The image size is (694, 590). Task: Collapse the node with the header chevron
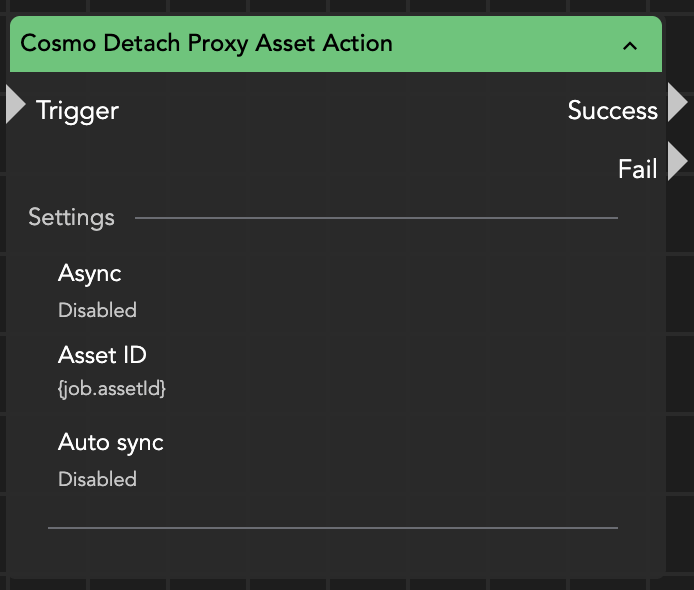(x=630, y=45)
